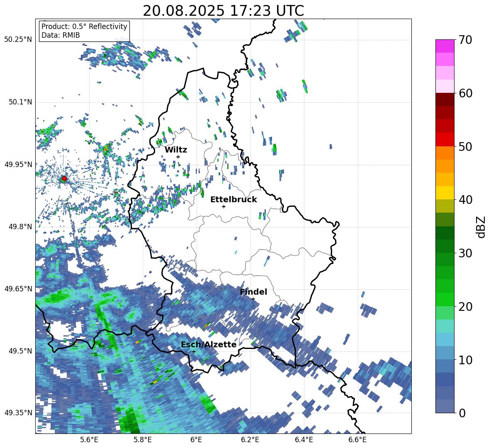Click the Esch/Alzette station cross marker
491x448 pixels.
click(x=194, y=351)
